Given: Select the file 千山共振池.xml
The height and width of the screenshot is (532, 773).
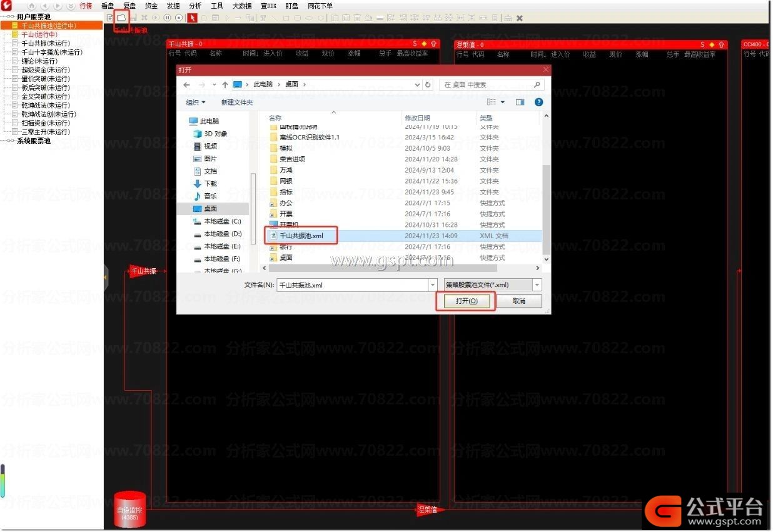Looking at the screenshot, I should tap(301, 236).
